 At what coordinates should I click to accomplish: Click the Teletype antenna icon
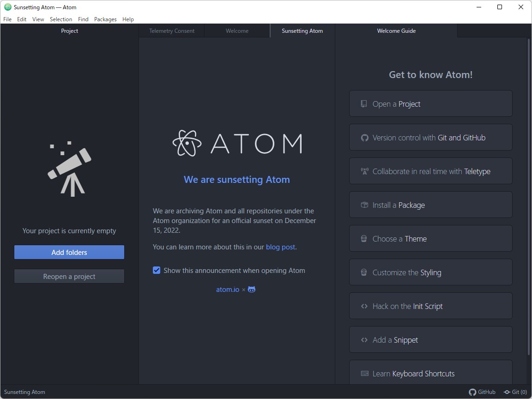[x=364, y=170]
